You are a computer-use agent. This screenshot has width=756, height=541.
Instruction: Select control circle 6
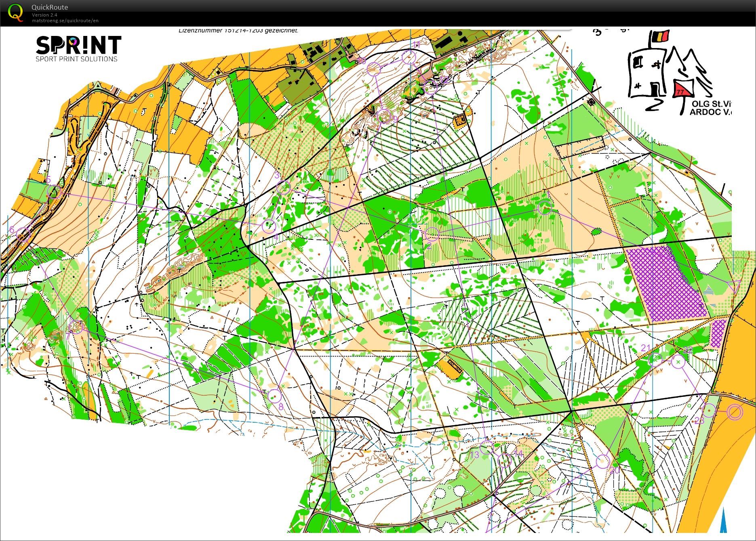coord(24,234)
